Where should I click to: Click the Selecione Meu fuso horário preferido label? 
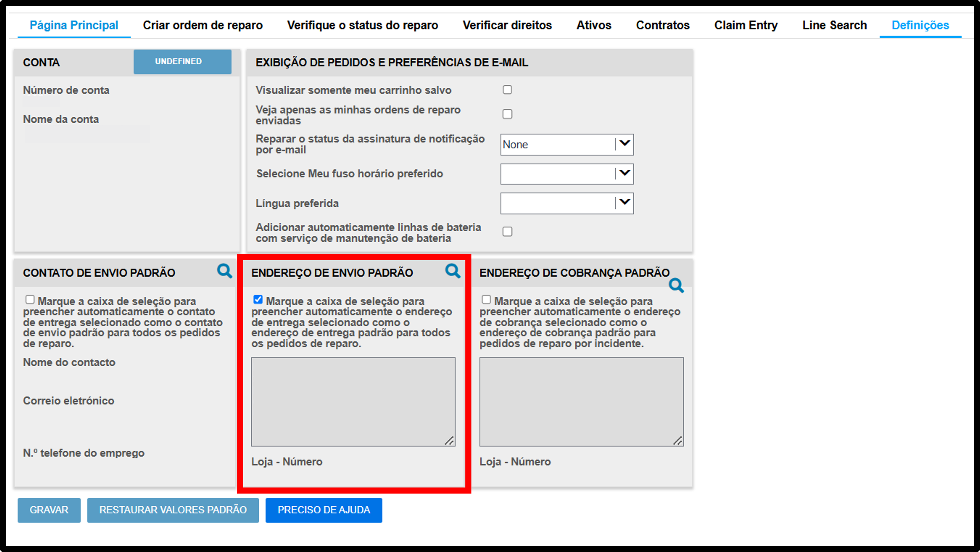350,174
